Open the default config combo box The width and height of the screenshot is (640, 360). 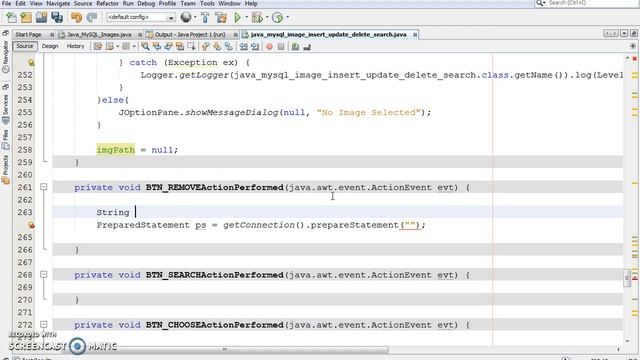[x=140, y=17]
